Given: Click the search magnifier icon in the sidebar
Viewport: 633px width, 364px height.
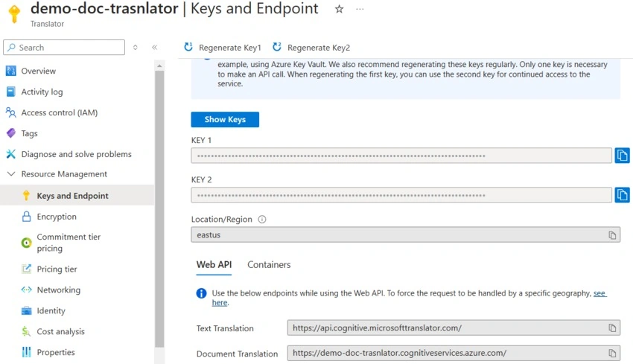Looking at the screenshot, I should click(12, 47).
